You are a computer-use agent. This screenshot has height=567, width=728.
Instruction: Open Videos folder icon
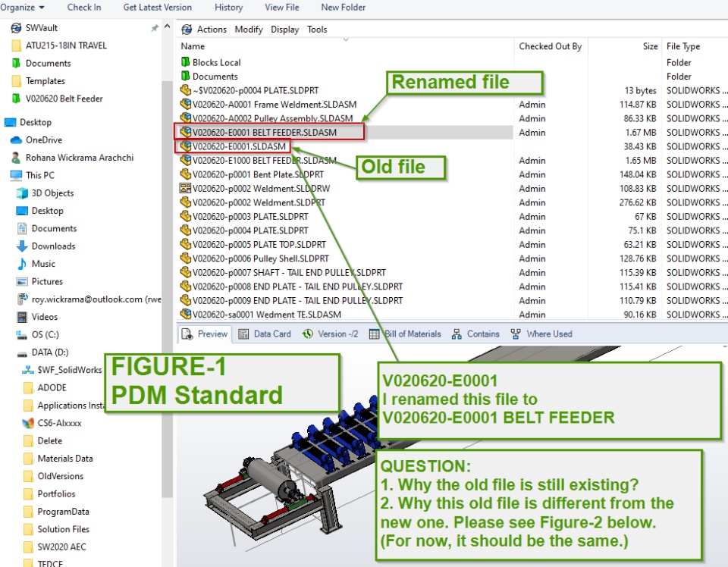(x=22, y=317)
